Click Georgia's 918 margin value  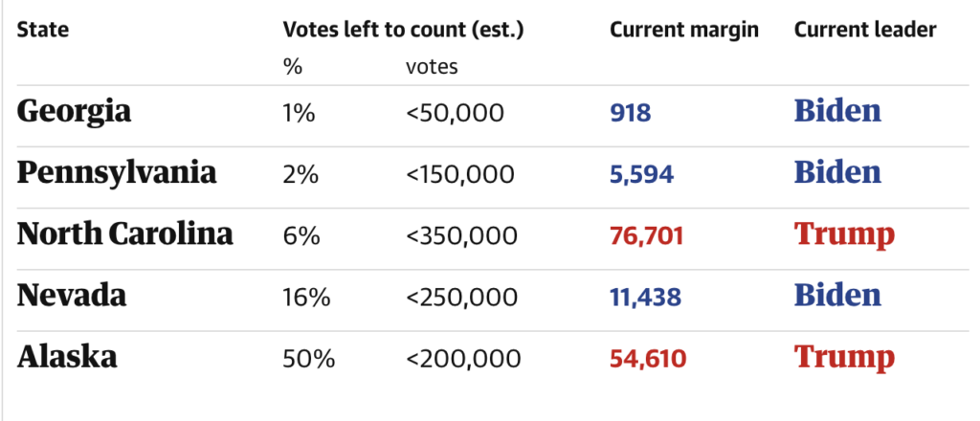tap(630, 113)
